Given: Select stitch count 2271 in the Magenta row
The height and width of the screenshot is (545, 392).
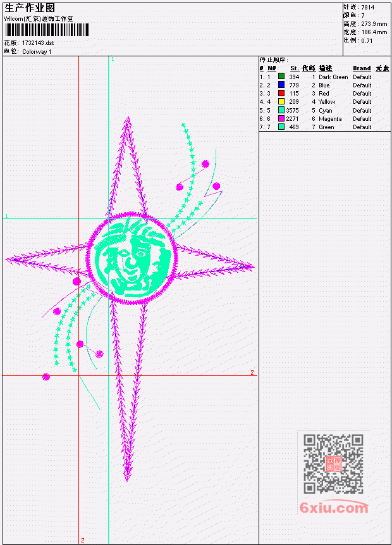Looking at the screenshot, I should click(x=292, y=119).
